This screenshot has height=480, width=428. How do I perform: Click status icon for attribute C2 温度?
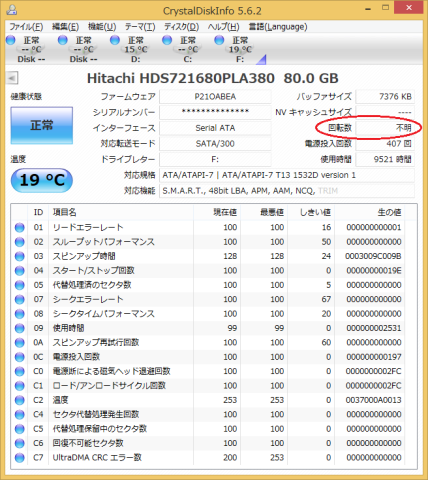[20, 400]
